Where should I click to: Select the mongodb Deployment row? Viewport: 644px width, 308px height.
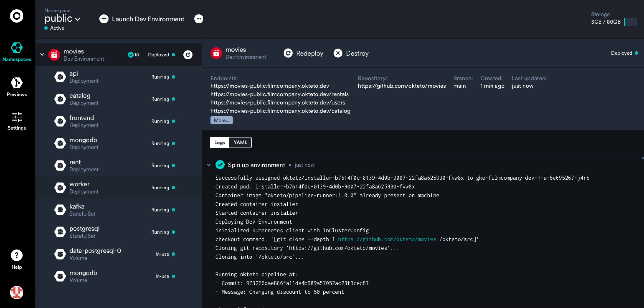point(118,143)
